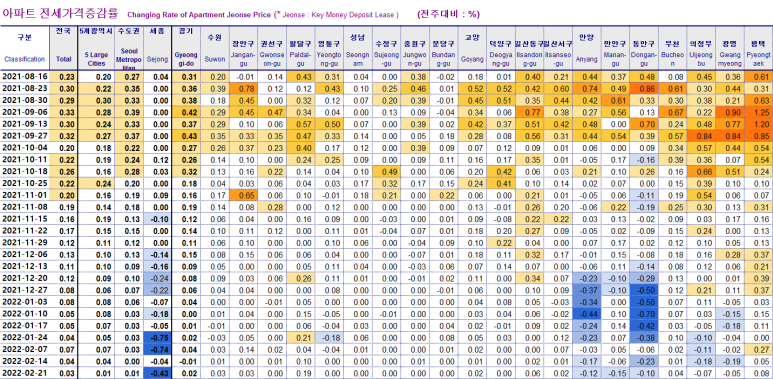Select the 'Dongan-gu' column header
This screenshot has height=379, width=773.
(643, 48)
